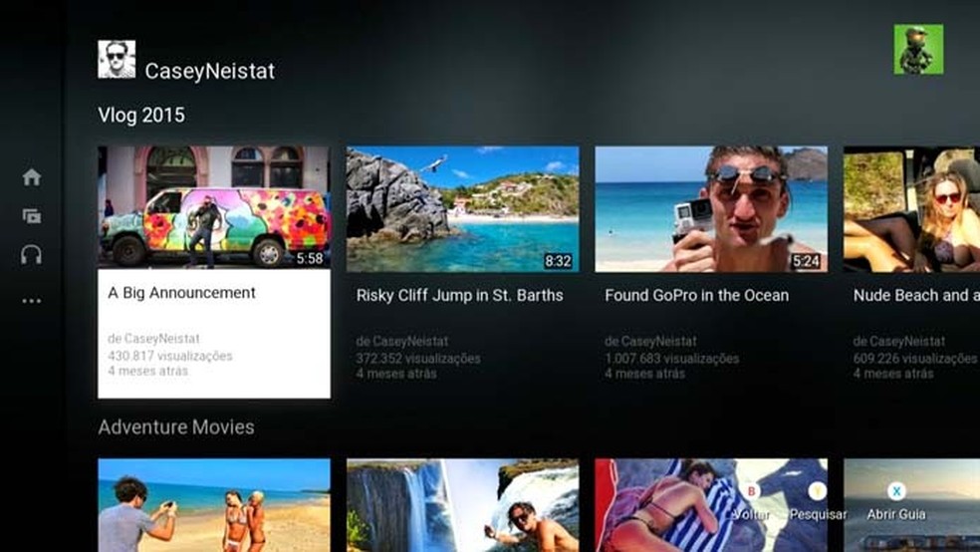This screenshot has height=552, width=980.
Task: Open the three-dots more menu in sidebar
Action: point(31,301)
